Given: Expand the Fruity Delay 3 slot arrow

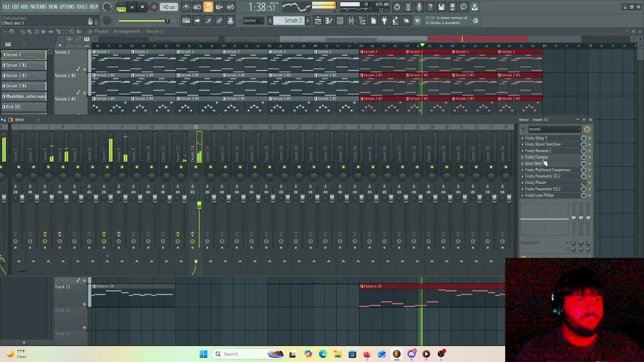Looking at the screenshot, I should coord(522,138).
